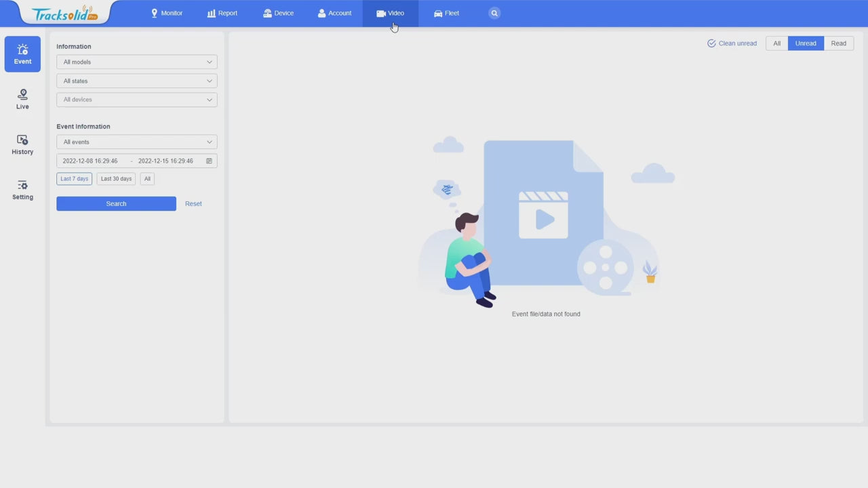Viewport: 868px width, 488px height.
Task: Open the Setting section icon
Action: 22,186
